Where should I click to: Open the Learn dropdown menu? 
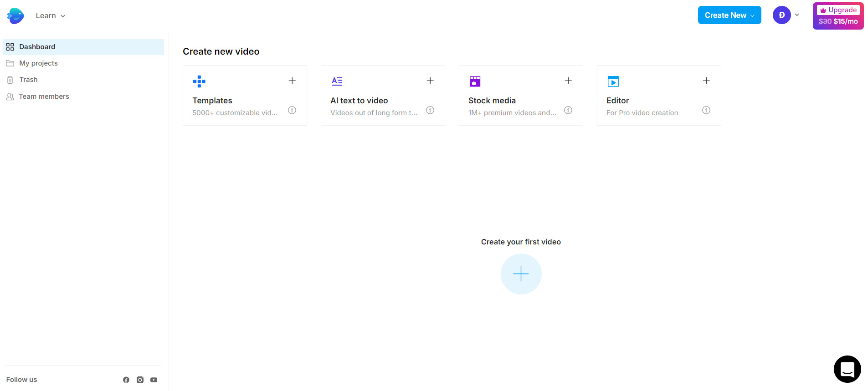click(51, 16)
